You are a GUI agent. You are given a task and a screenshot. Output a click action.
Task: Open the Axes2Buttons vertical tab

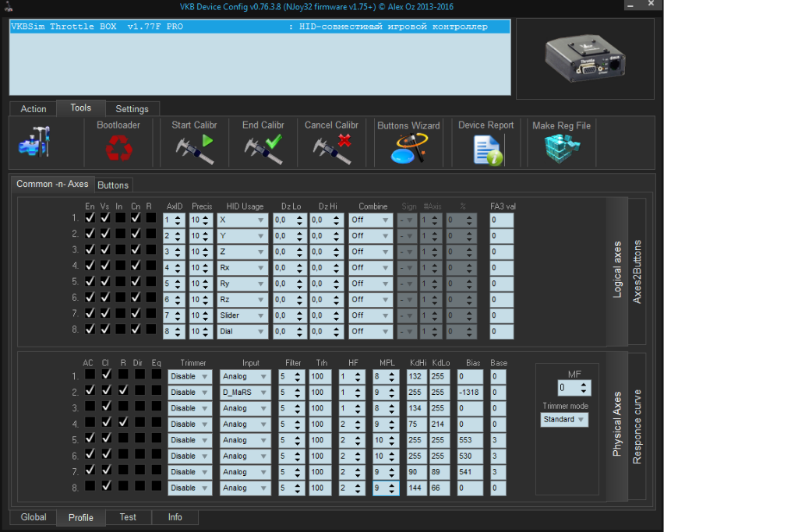pyautogui.click(x=637, y=272)
